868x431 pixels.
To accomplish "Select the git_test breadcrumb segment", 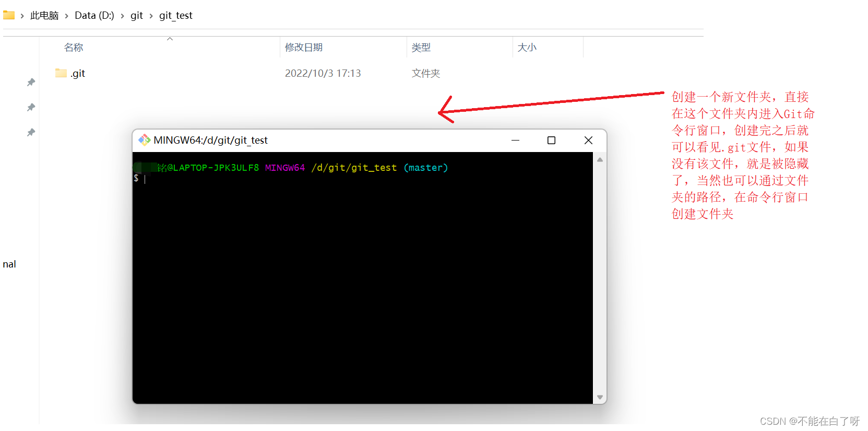I will 176,16.
